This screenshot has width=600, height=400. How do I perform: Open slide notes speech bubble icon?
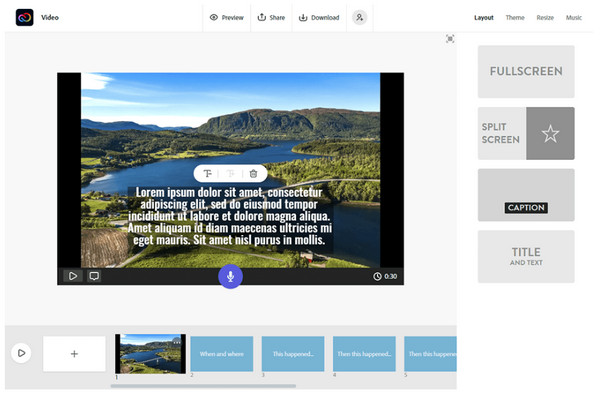pyautogui.click(x=94, y=276)
